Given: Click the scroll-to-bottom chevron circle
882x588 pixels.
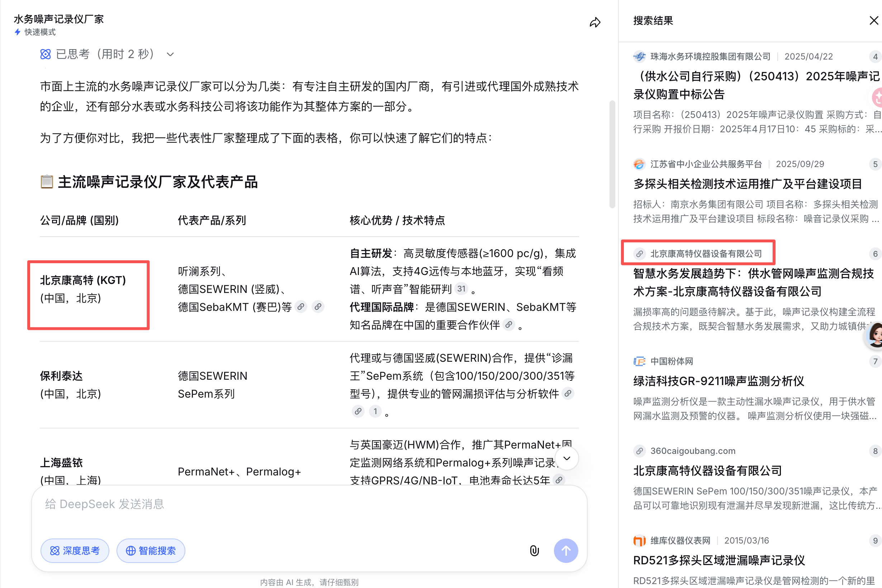Looking at the screenshot, I should (566, 458).
